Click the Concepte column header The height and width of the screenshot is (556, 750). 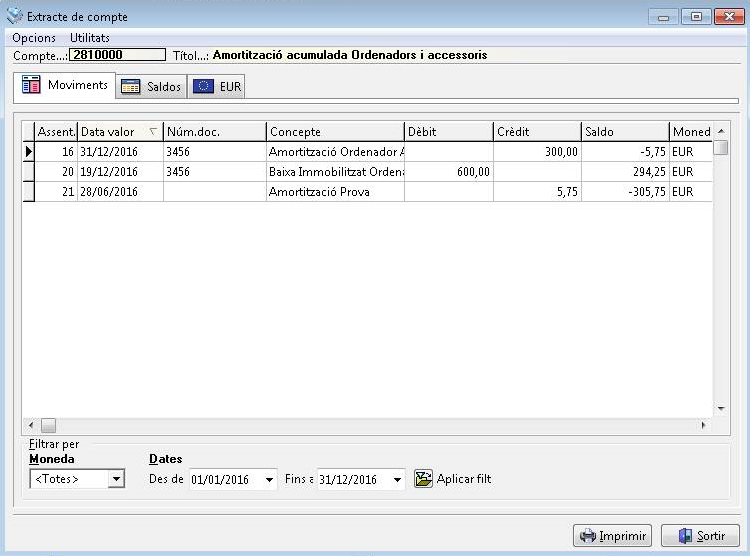335,132
